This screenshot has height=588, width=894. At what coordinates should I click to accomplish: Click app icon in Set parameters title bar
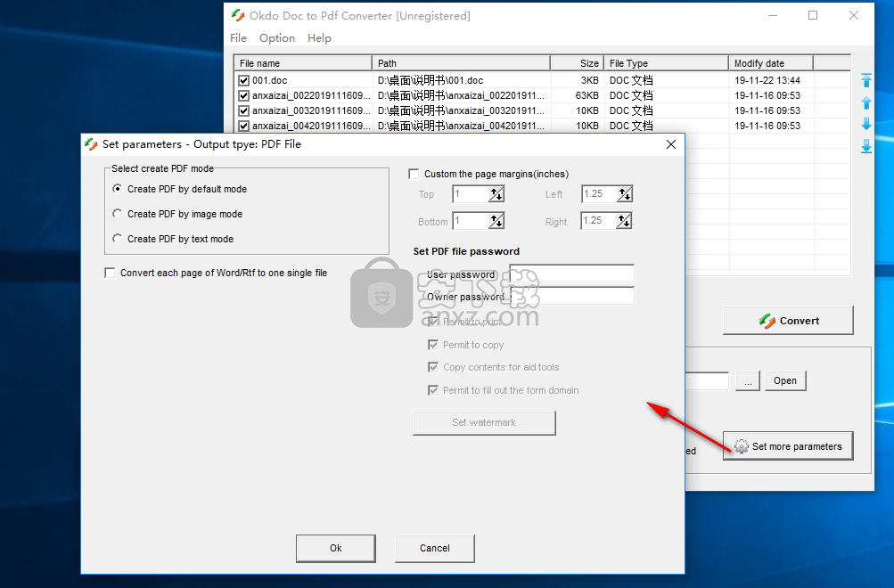[x=91, y=144]
